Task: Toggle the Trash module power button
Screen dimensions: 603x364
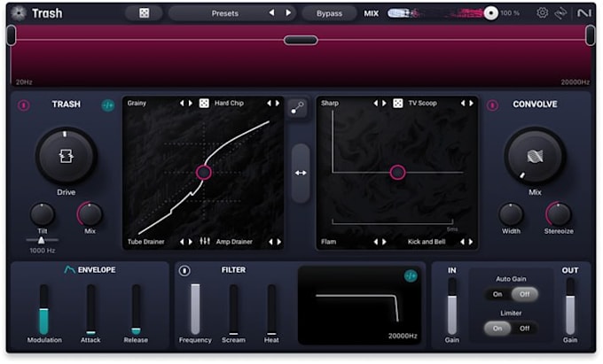Action: pyautogui.click(x=24, y=105)
